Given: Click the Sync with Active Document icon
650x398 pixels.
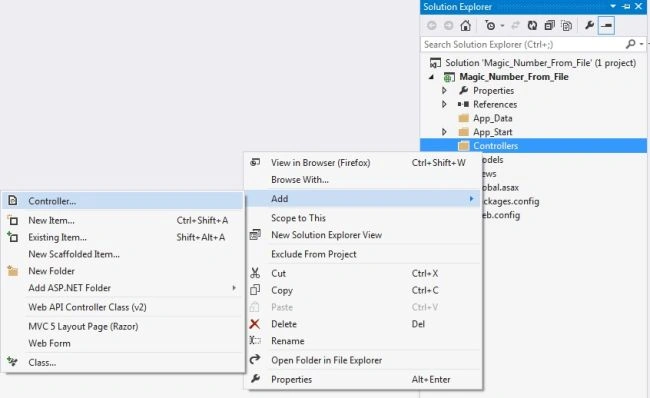Looking at the screenshot, I should tap(515, 26).
